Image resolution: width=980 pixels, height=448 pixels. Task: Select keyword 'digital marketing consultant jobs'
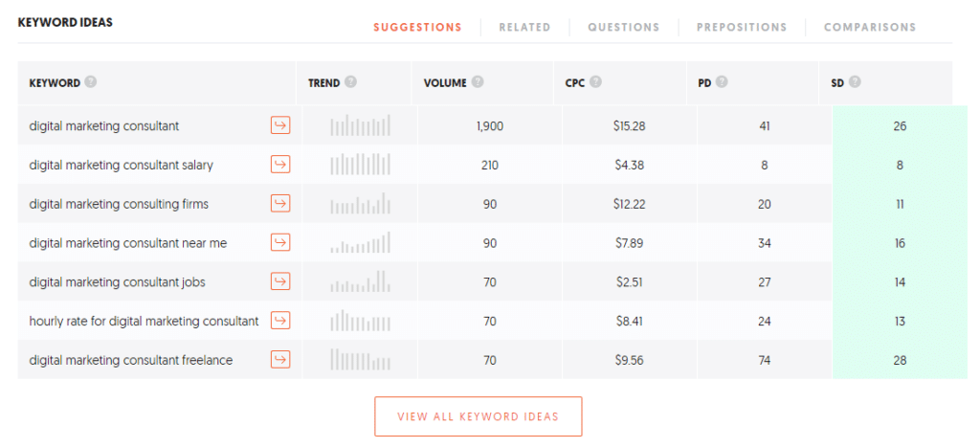pyautogui.click(x=118, y=282)
